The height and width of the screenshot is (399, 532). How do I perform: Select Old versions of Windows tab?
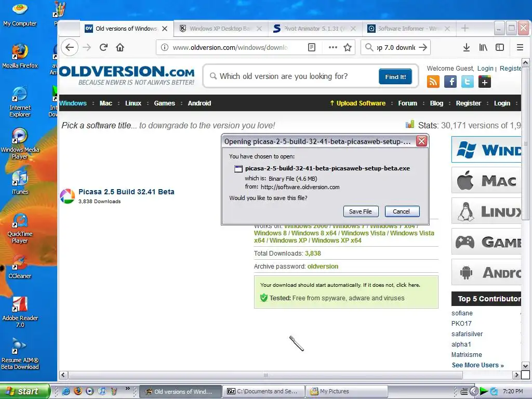[126, 29]
